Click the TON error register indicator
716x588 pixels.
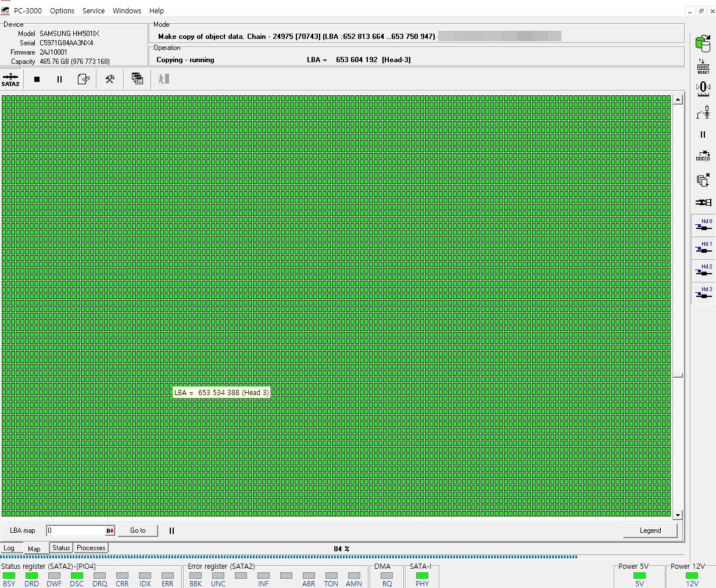pyautogui.click(x=331, y=576)
